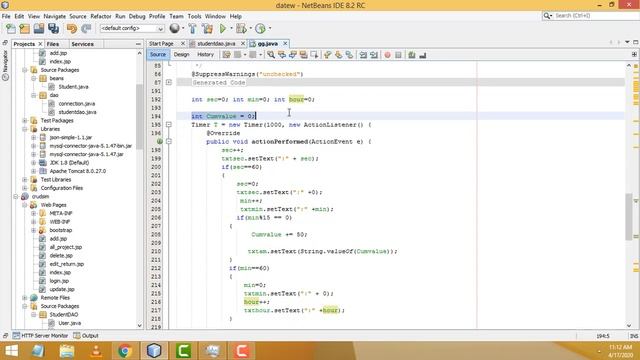Screen dimensions: 640x360
Task: Switch to the Services tab
Action: pyautogui.click(x=82, y=44)
